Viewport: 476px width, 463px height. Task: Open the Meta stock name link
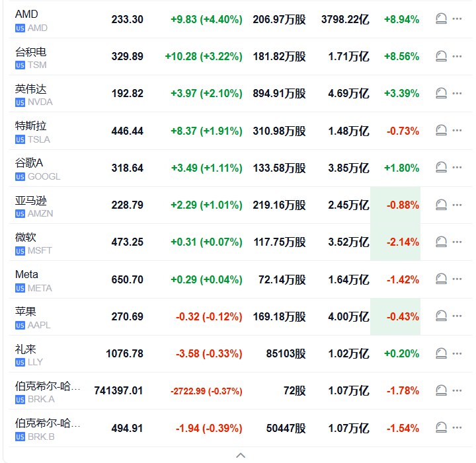[26, 274]
